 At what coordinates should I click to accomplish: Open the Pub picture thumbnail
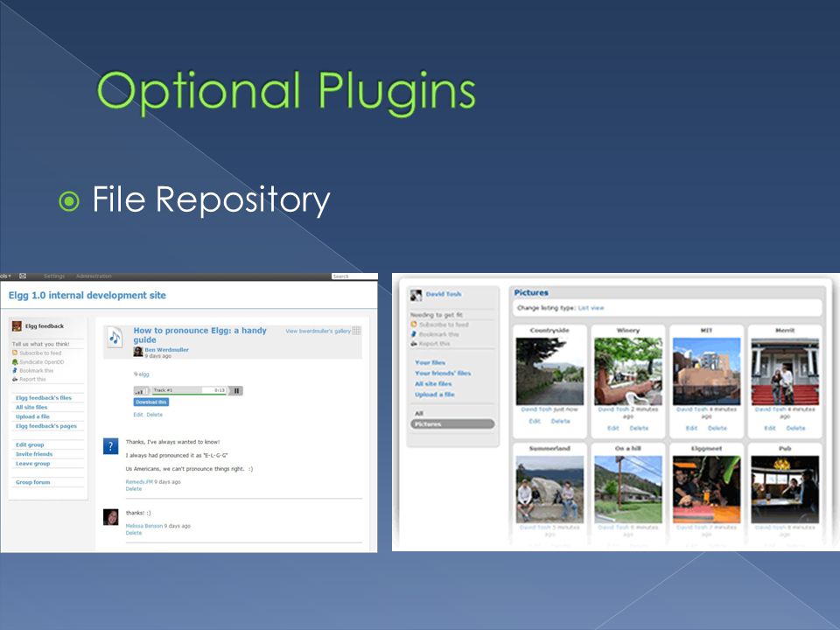(785, 490)
